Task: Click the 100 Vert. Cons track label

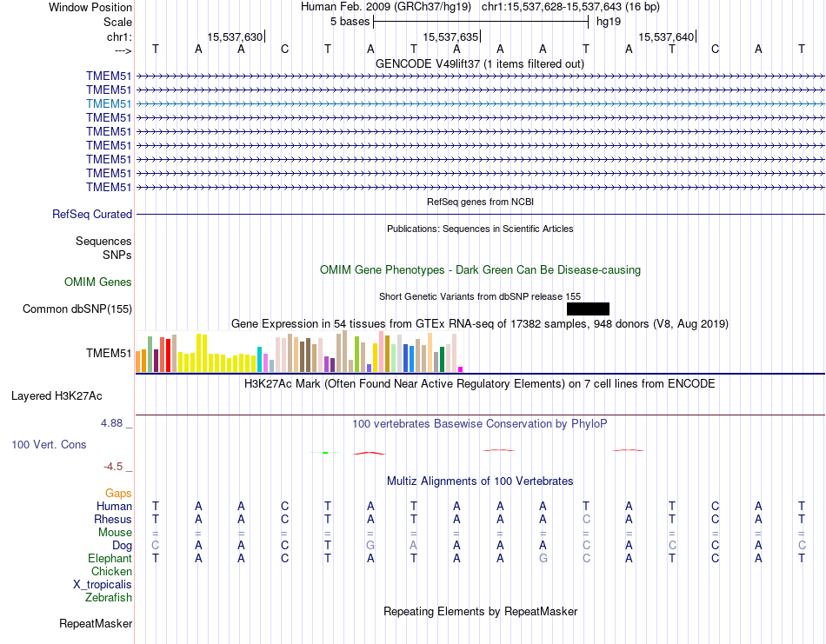Action: [49, 444]
